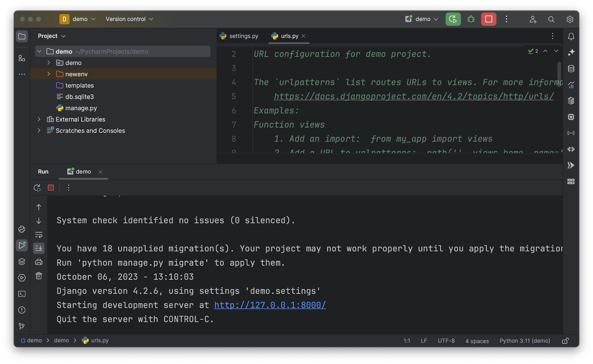Image resolution: width=593 pixels, height=364 pixels.
Task: Rerun the demo server in Run panel
Action: click(37, 188)
